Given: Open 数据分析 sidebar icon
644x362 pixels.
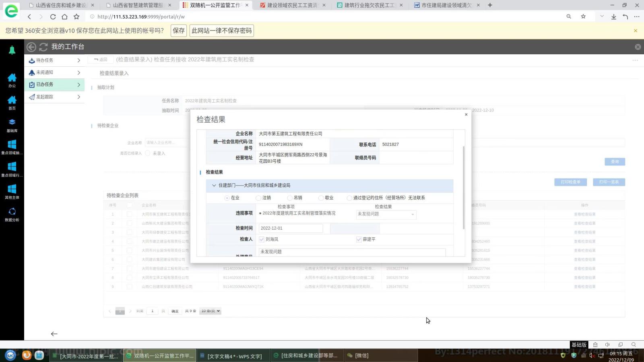Looking at the screenshot, I should [x=12, y=214].
